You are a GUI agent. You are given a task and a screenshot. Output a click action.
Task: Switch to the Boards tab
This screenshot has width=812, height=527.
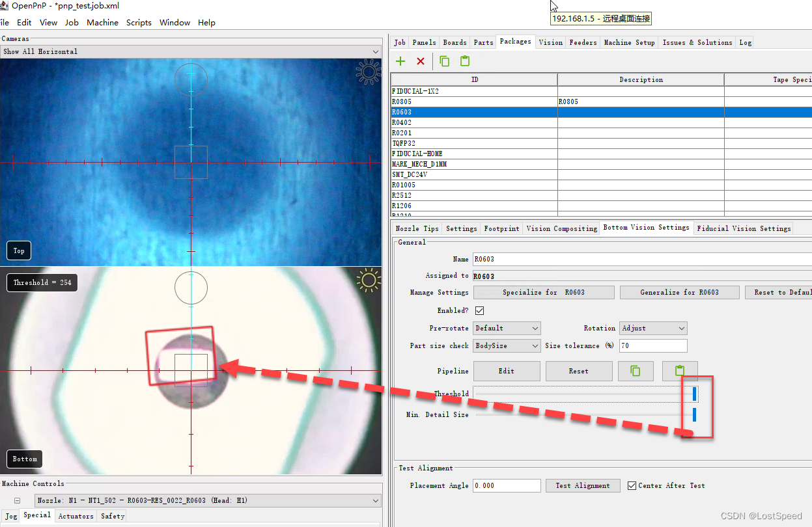tap(455, 42)
